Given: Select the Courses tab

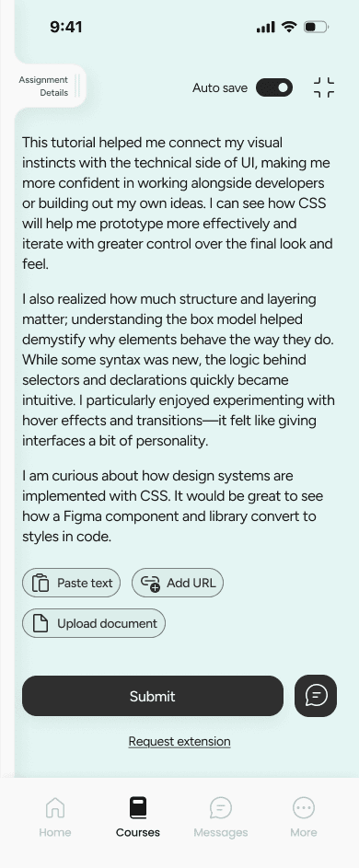Looking at the screenshot, I should click(x=138, y=817).
